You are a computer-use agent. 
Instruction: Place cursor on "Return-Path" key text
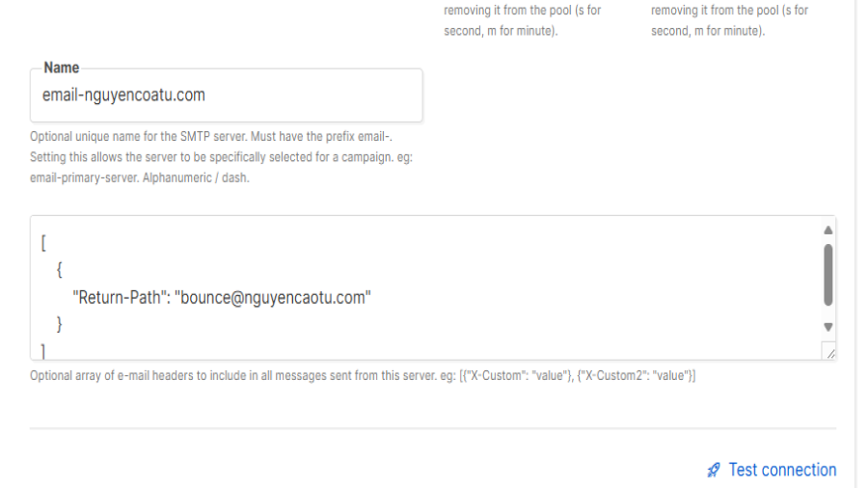point(122,298)
